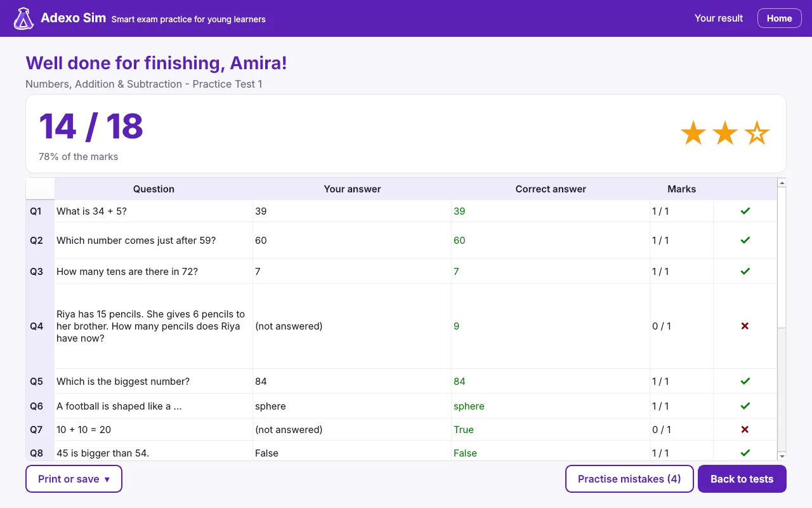Click the Correct answer column header

coord(551,189)
